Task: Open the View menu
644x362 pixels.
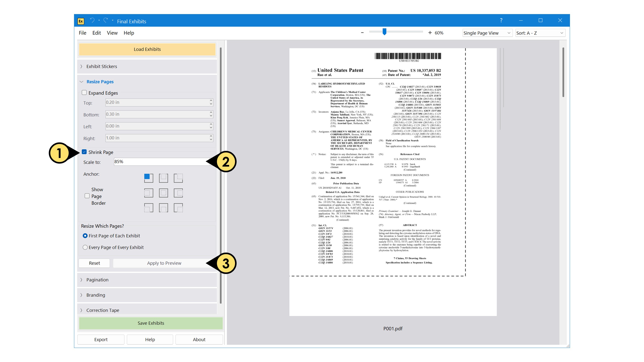Action: coord(112,33)
